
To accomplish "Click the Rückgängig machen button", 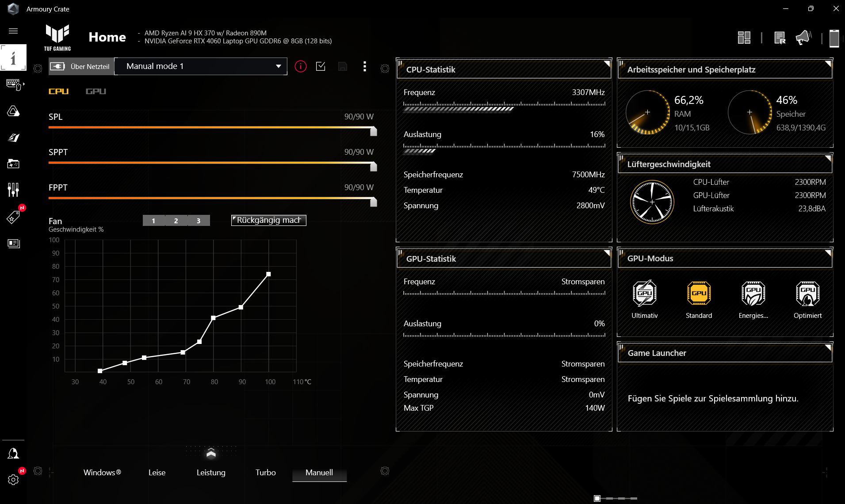I will (269, 220).
